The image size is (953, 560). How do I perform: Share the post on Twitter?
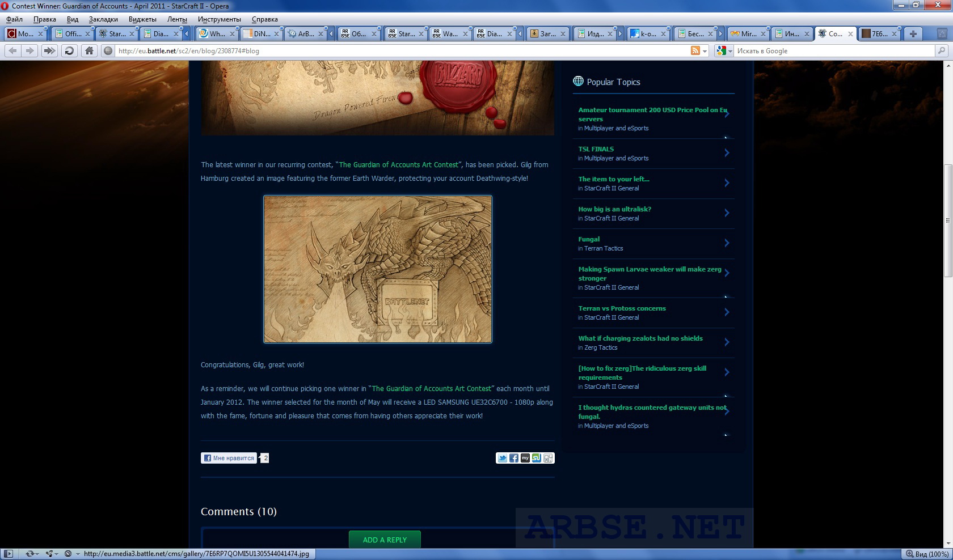pyautogui.click(x=502, y=458)
